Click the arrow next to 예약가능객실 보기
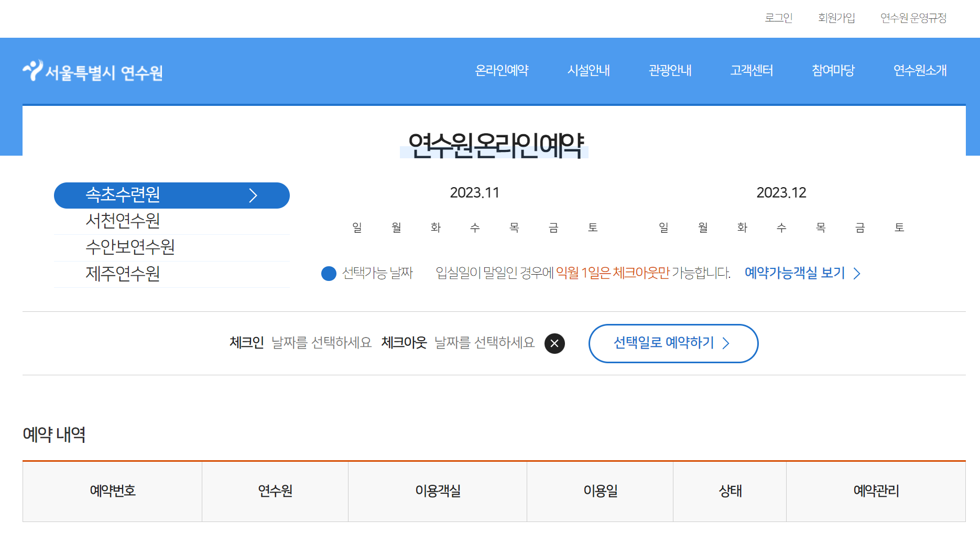This screenshot has width=980, height=543. [858, 273]
